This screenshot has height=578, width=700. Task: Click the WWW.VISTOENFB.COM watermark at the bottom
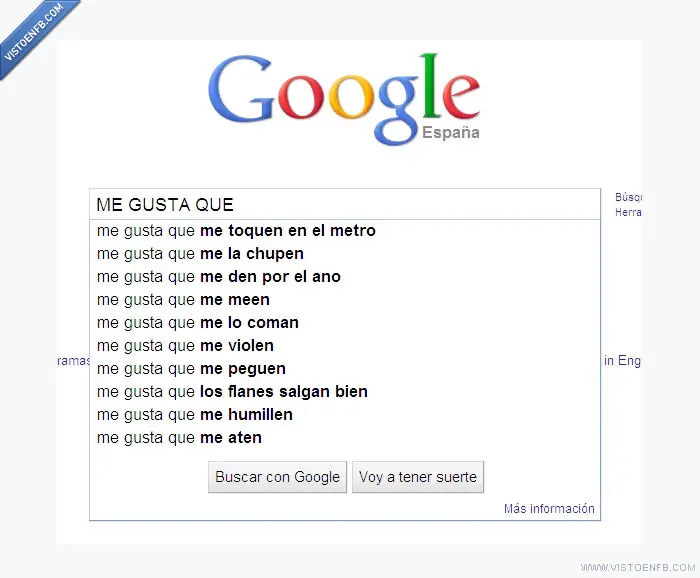point(636,568)
